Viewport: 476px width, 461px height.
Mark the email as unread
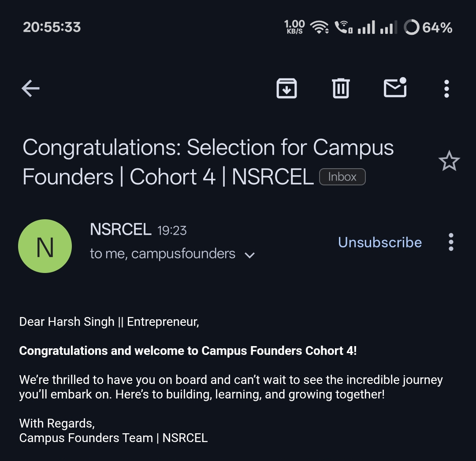395,88
